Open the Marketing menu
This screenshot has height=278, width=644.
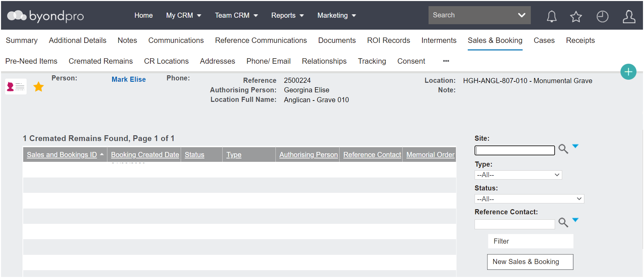tap(336, 15)
